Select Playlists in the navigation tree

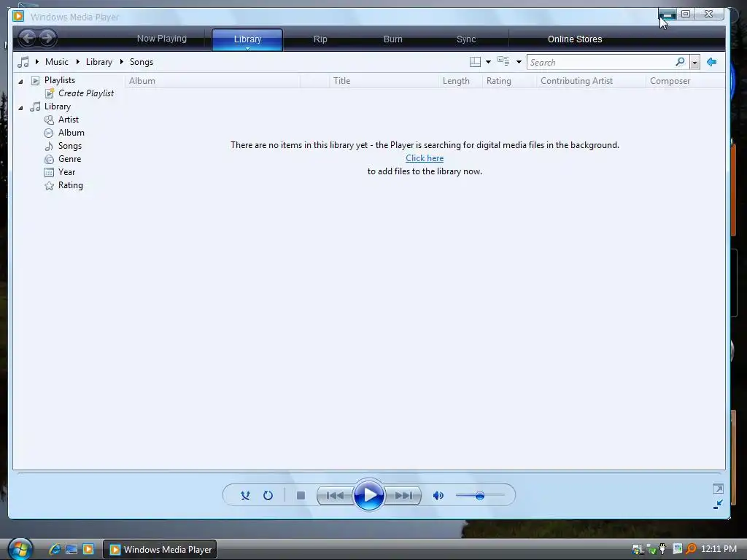(60, 80)
